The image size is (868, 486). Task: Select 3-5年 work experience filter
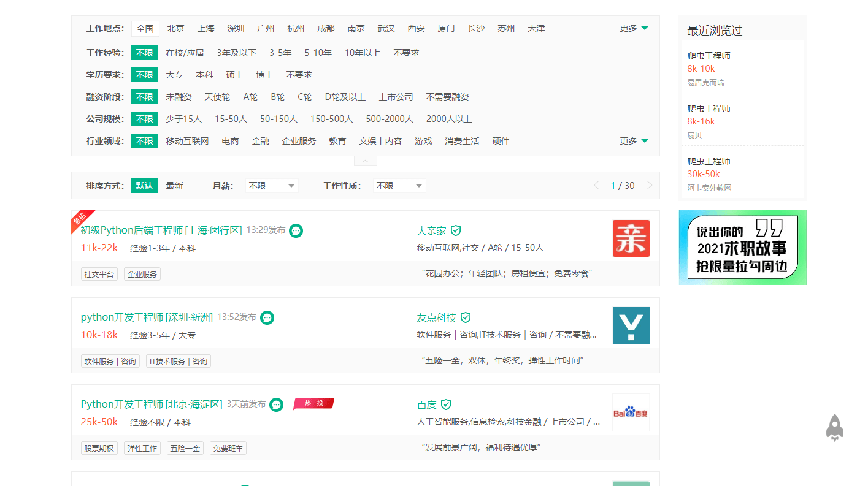(280, 53)
